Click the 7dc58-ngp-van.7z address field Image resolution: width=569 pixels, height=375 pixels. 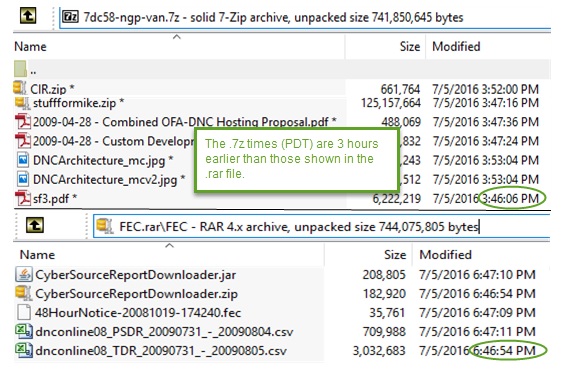[x=305, y=17]
